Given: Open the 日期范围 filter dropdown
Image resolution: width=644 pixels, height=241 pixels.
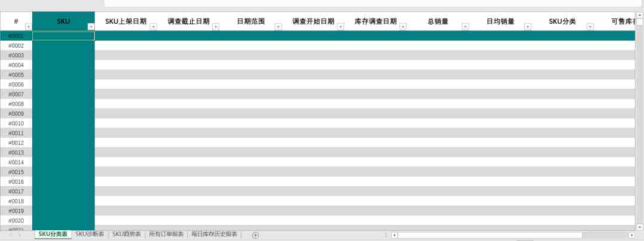Looking at the screenshot, I should 278,27.
